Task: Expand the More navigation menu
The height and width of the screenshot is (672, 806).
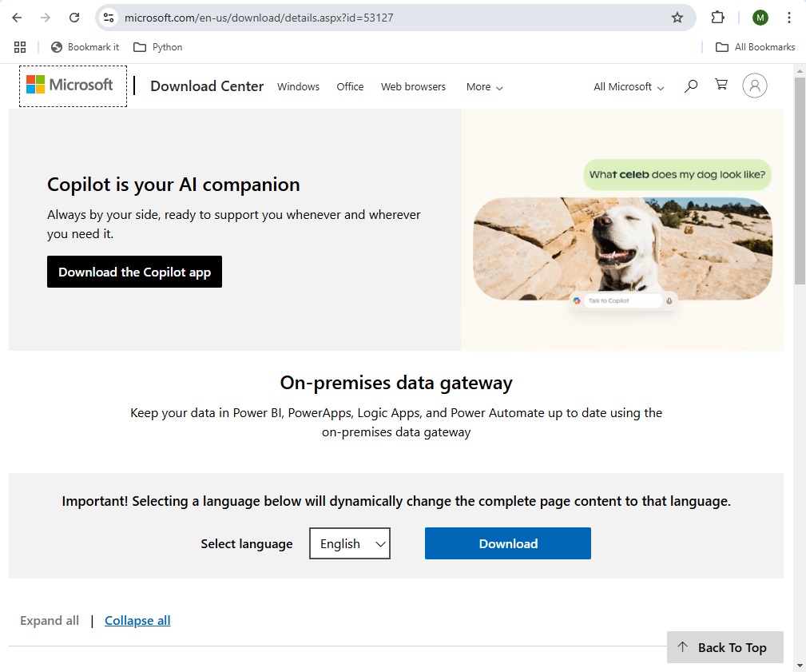Action: tap(484, 87)
